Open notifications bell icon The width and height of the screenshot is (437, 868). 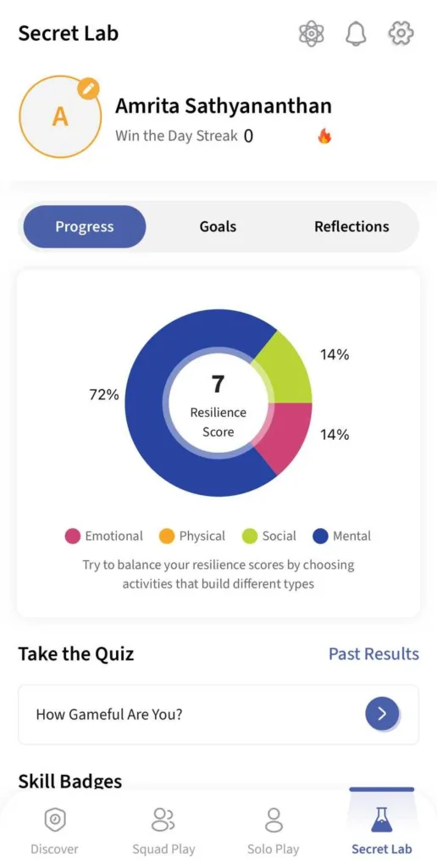(x=357, y=34)
